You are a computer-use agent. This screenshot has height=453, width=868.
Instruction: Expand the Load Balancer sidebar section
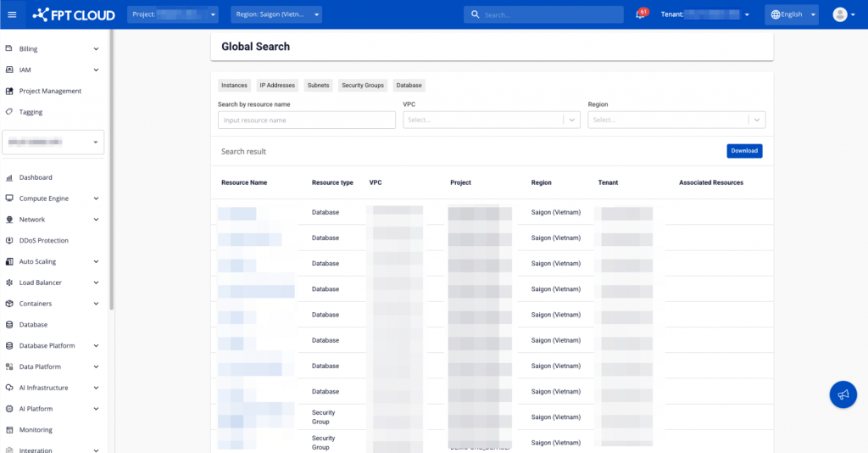[x=56, y=282]
